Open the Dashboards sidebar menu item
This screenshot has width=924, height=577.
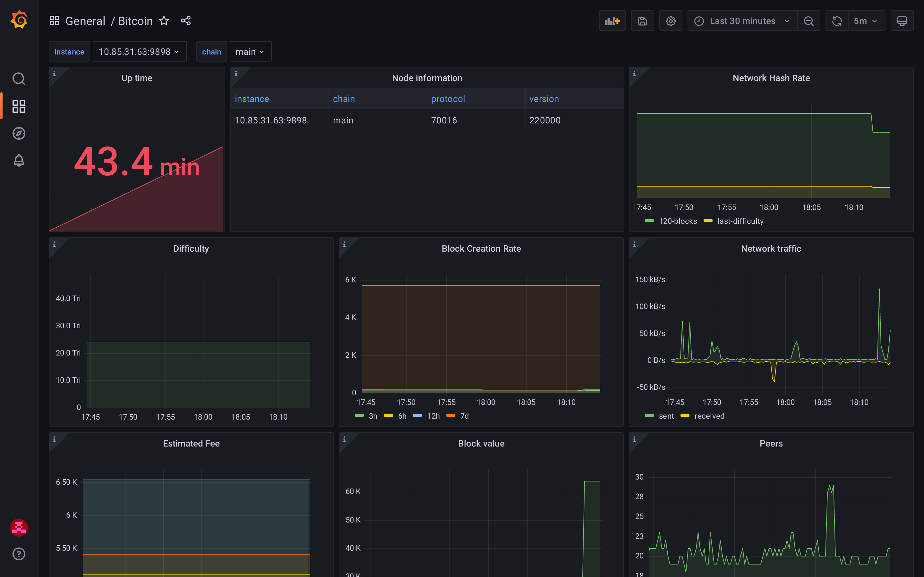(19, 106)
